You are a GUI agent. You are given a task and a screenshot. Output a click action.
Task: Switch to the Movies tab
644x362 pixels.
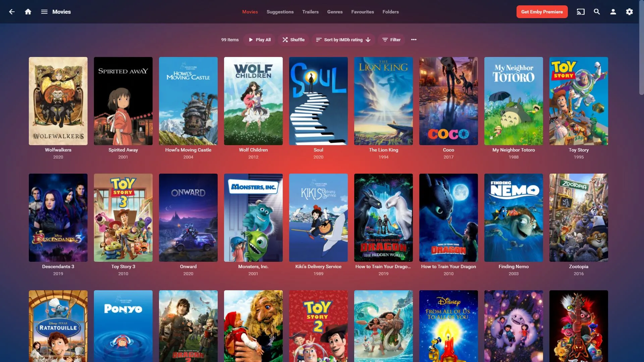pos(250,12)
